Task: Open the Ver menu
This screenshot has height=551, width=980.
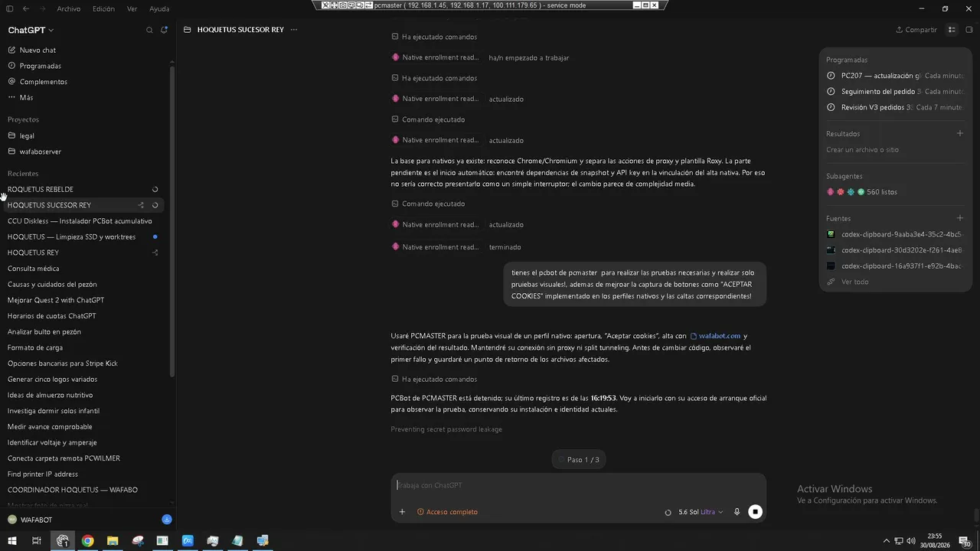Action: pos(132,9)
